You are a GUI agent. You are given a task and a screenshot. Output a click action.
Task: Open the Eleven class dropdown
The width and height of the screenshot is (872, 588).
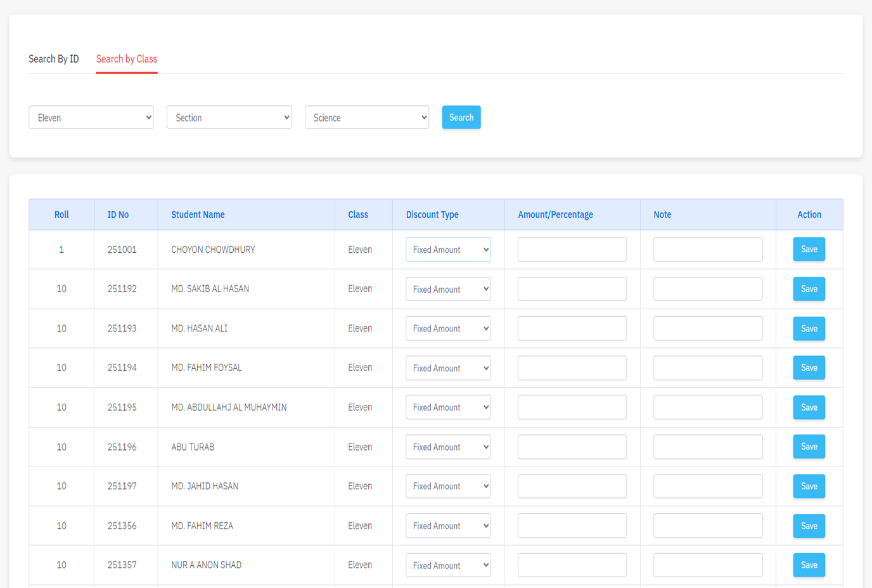pos(91,117)
